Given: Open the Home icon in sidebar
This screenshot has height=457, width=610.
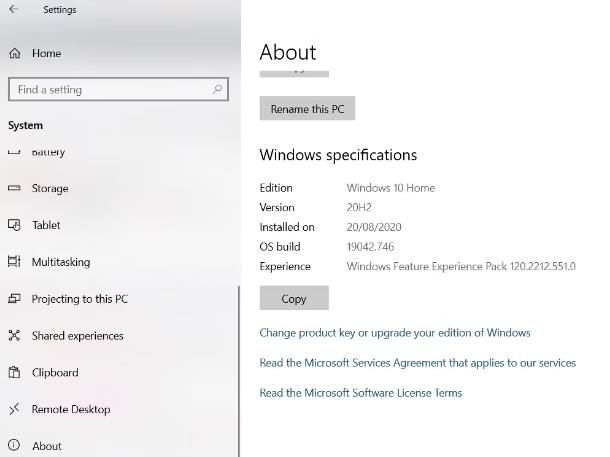Looking at the screenshot, I should coord(15,53).
